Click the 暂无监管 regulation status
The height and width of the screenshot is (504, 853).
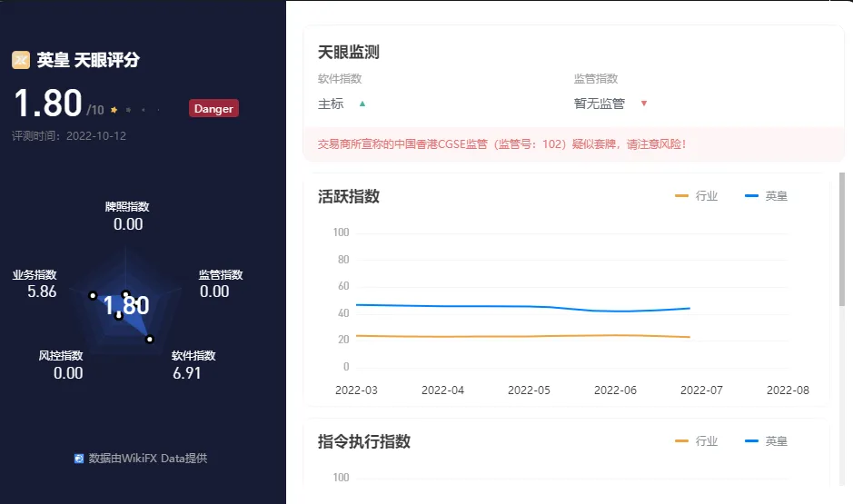tap(600, 104)
